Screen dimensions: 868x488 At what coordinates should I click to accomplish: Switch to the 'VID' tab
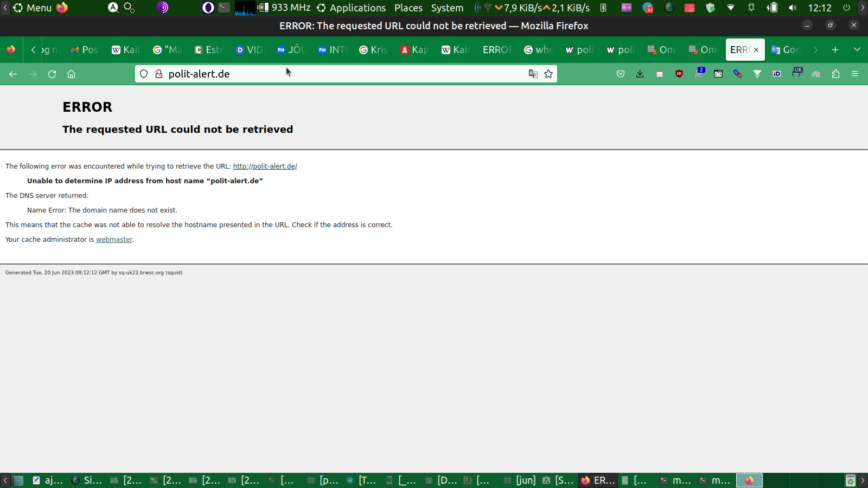[251, 50]
